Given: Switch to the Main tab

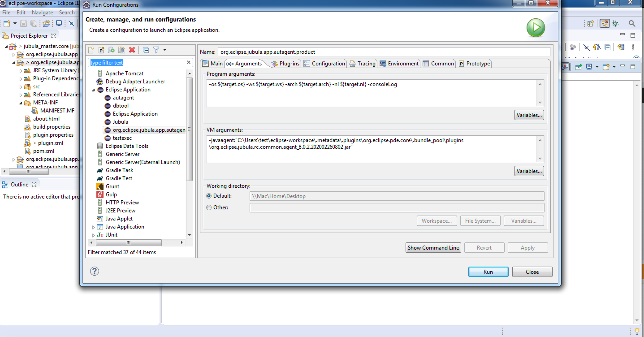Looking at the screenshot, I should click(213, 63).
